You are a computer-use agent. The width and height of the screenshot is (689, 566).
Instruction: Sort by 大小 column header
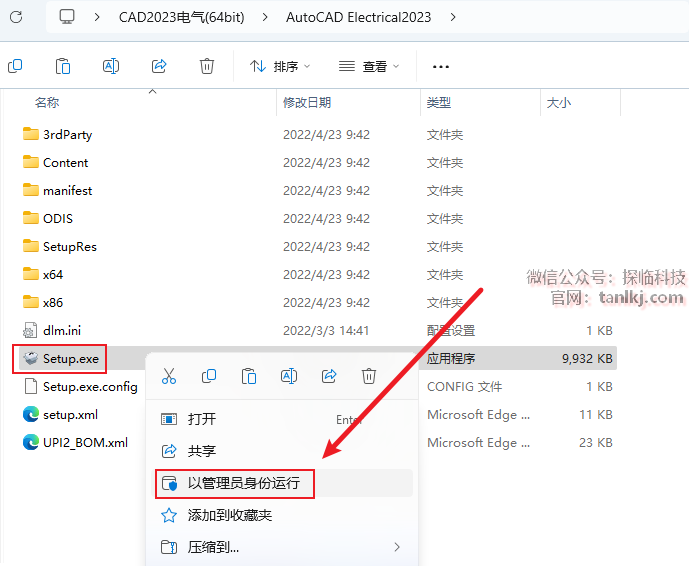(558, 102)
